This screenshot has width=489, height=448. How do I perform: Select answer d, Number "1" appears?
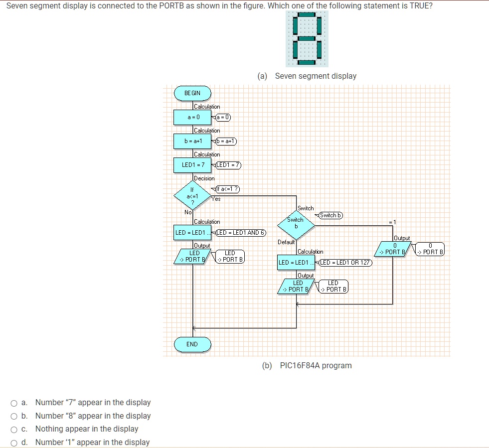tap(14, 442)
